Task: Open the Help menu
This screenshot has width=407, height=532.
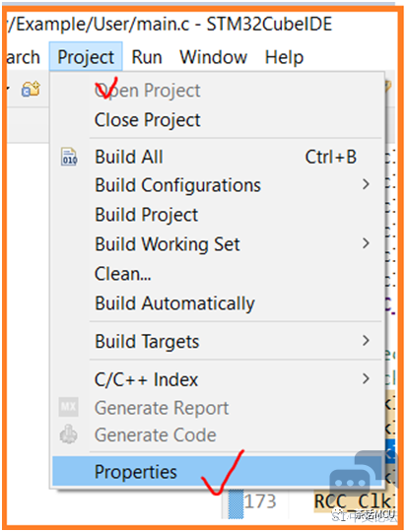Action: click(284, 57)
